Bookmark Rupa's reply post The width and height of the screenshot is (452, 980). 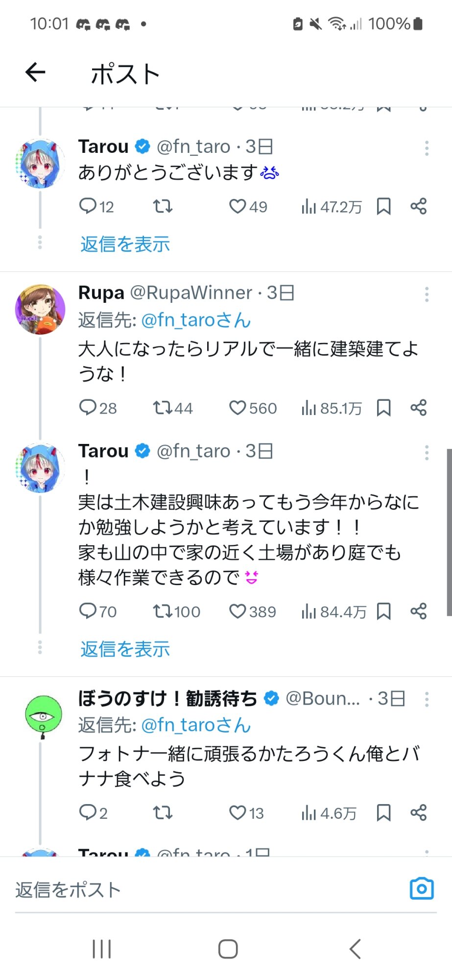(383, 408)
